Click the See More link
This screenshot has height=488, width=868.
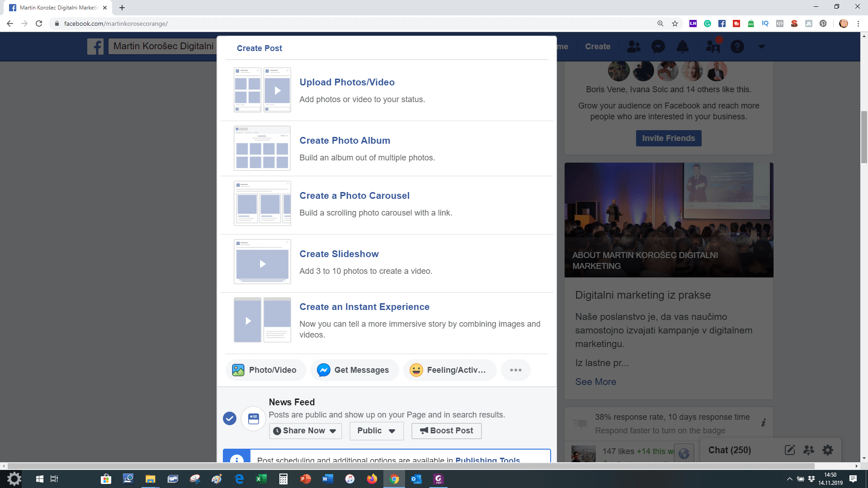595,382
